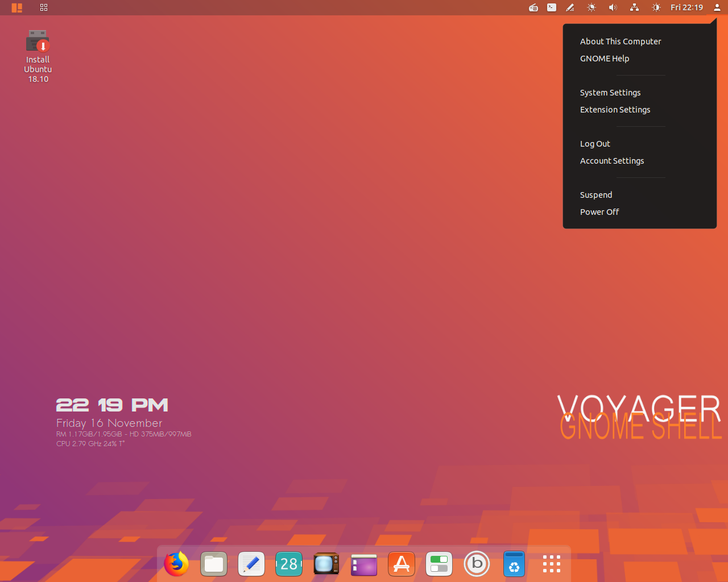Show all applications grid in dock

click(552, 564)
